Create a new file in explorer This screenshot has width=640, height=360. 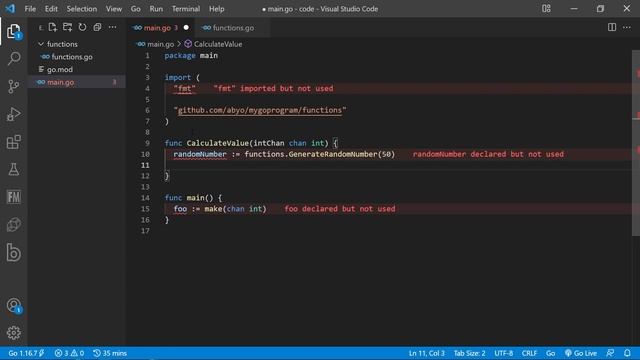53,27
